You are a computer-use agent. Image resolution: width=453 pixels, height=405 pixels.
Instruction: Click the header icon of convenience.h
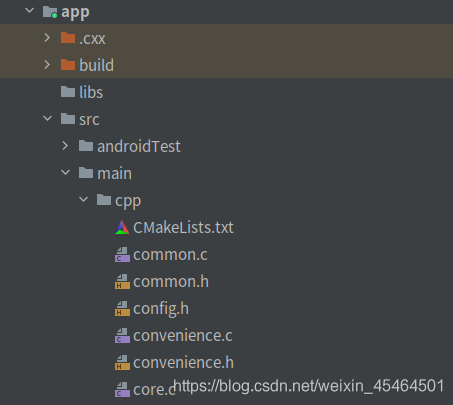coord(122,362)
